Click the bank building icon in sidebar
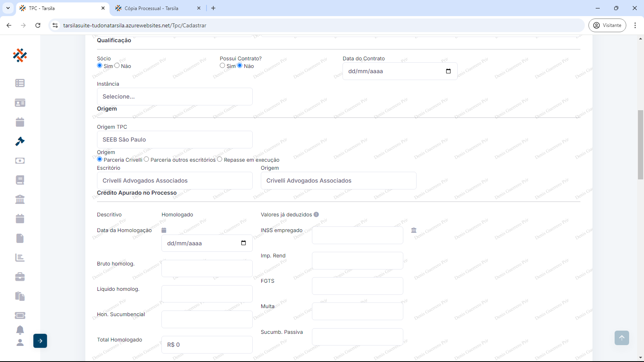Screen dimensions: 644x362 coord(20,200)
